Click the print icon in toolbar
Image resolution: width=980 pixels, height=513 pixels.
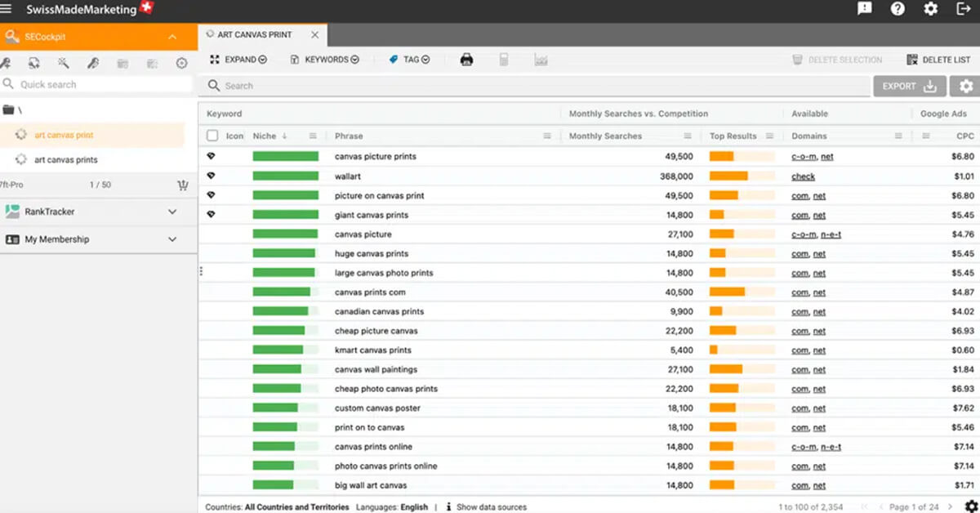pyautogui.click(x=466, y=60)
